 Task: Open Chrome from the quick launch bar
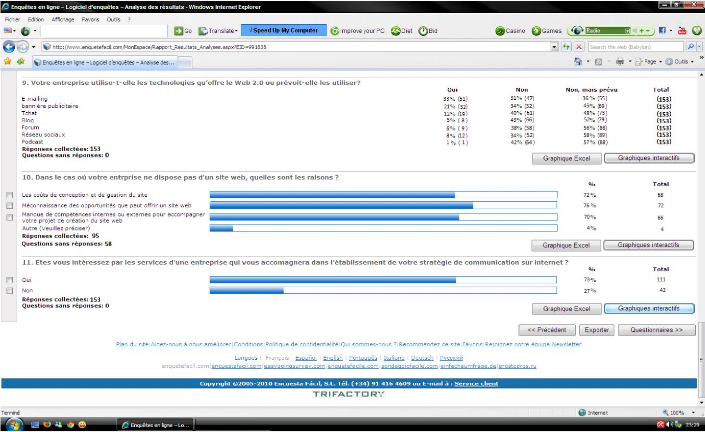(70, 424)
